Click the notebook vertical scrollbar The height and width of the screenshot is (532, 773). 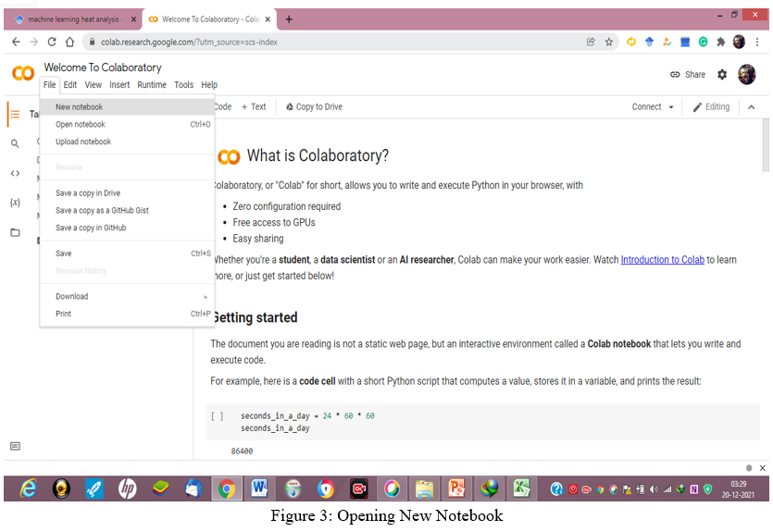pos(766,145)
